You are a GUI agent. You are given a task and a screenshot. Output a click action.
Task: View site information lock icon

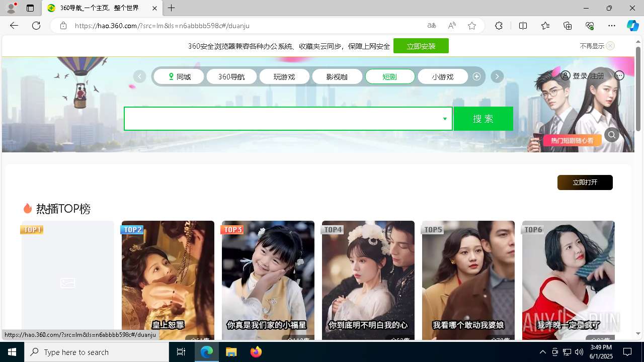63,26
